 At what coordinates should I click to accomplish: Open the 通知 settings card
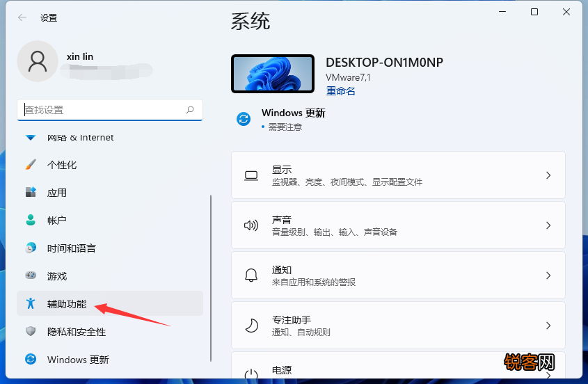click(x=398, y=275)
